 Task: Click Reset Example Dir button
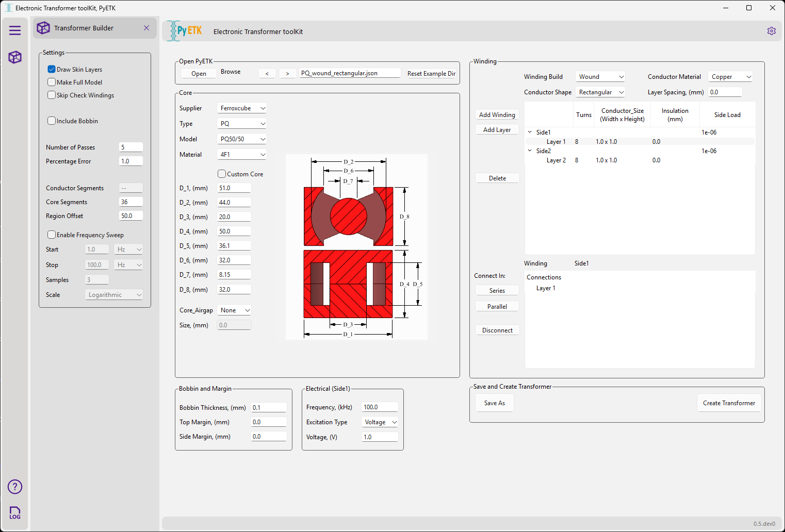click(431, 74)
